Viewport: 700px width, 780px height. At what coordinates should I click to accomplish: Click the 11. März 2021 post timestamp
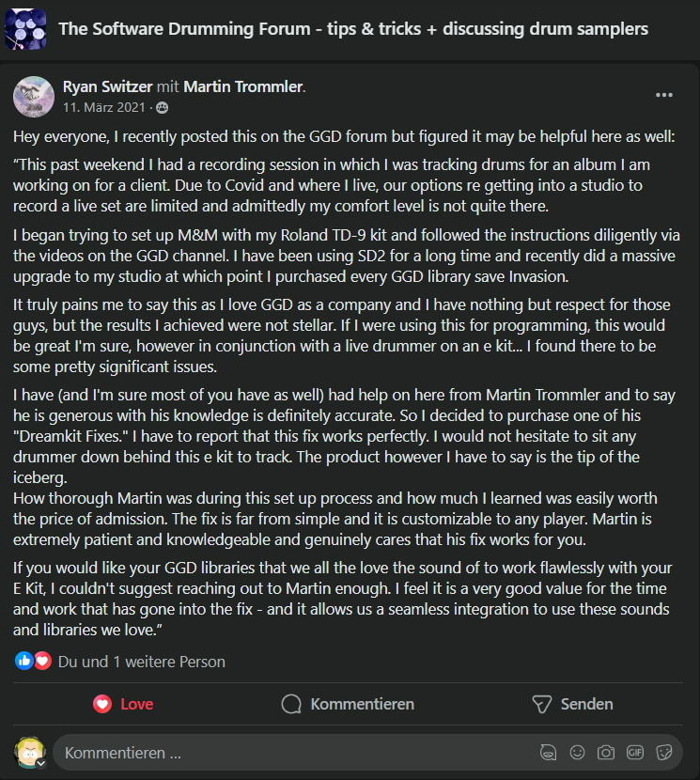tap(104, 107)
